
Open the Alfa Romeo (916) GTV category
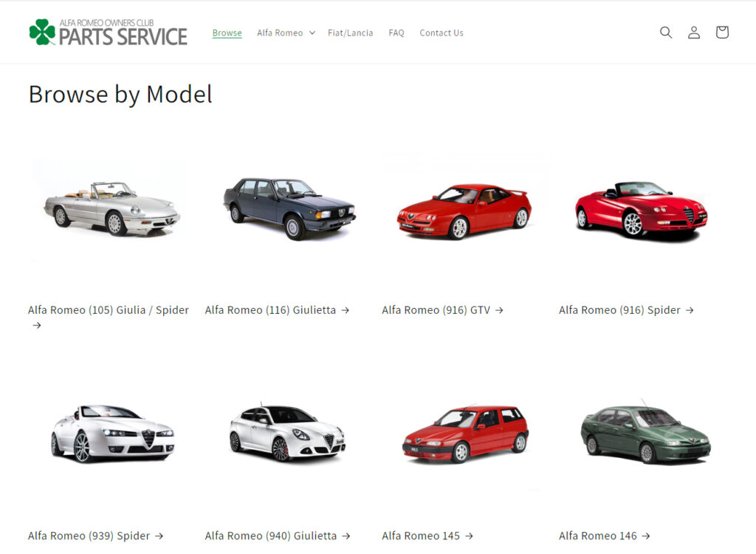coord(436,310)
